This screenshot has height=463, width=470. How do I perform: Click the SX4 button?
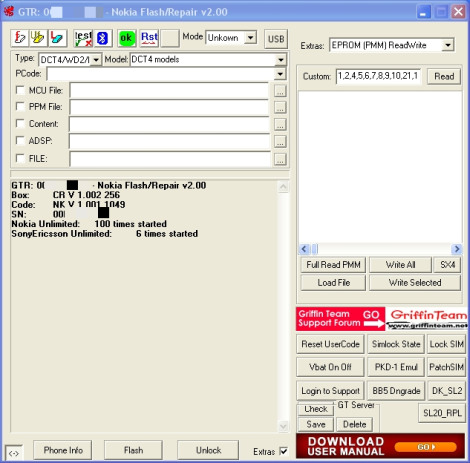click(447, 265)
